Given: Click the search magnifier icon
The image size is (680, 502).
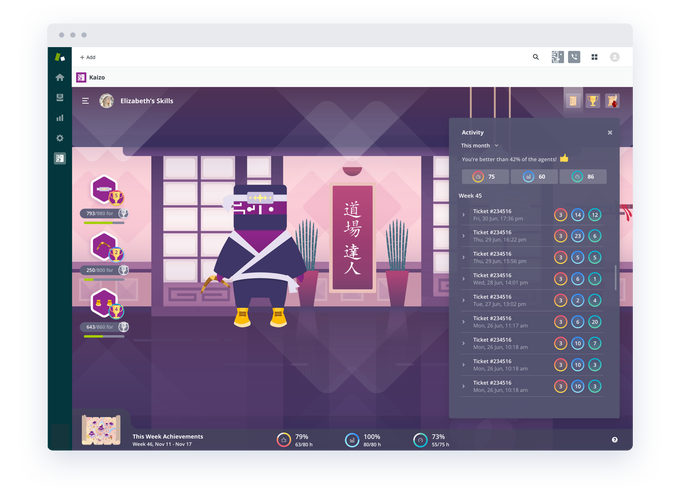Looking at the screenshot, I should click(x=535, y=57).
